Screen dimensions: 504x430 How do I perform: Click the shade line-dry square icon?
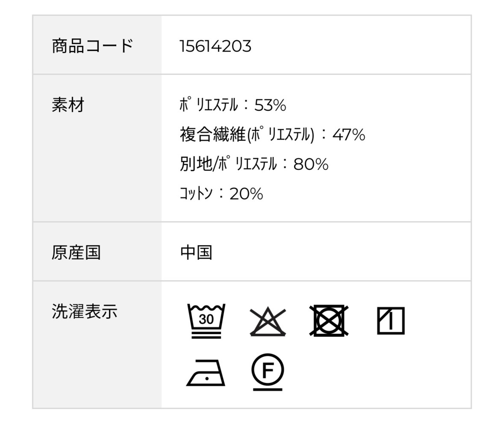(391, 320)
